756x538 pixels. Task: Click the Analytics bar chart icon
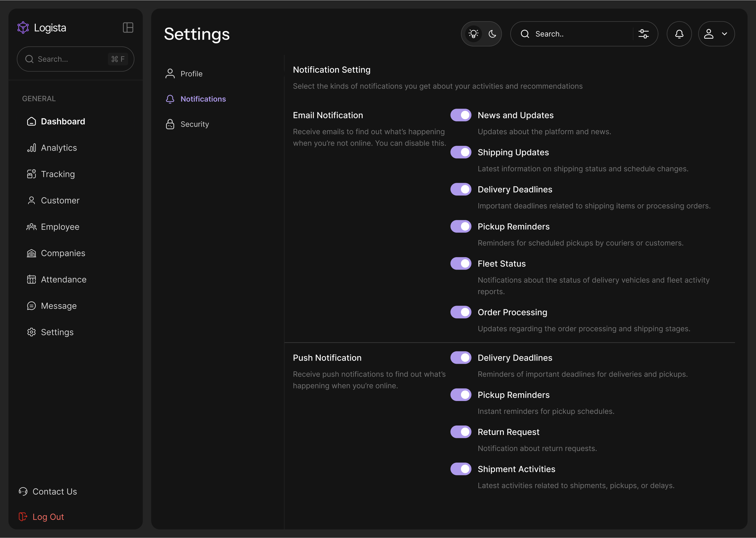[x=32, y=148]
